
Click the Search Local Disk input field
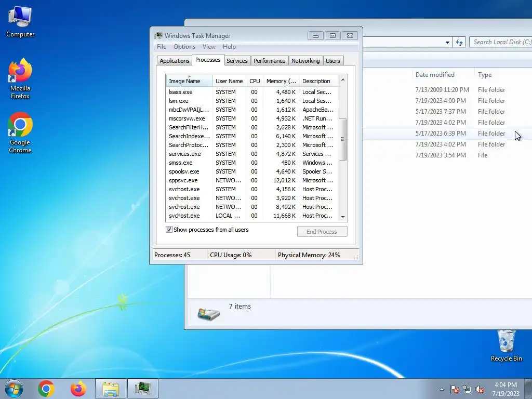(x=501, y=42)
